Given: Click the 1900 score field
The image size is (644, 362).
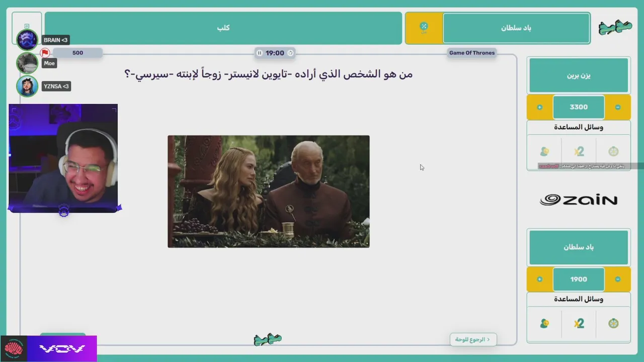Looking at the screenshot, I should (579, 279).
